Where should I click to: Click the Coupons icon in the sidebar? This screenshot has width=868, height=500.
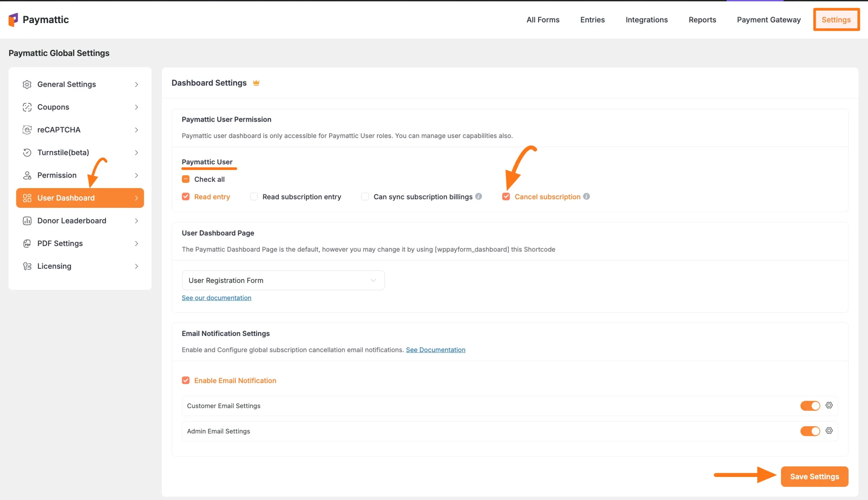pyautogui.click(x=27, y=107)
